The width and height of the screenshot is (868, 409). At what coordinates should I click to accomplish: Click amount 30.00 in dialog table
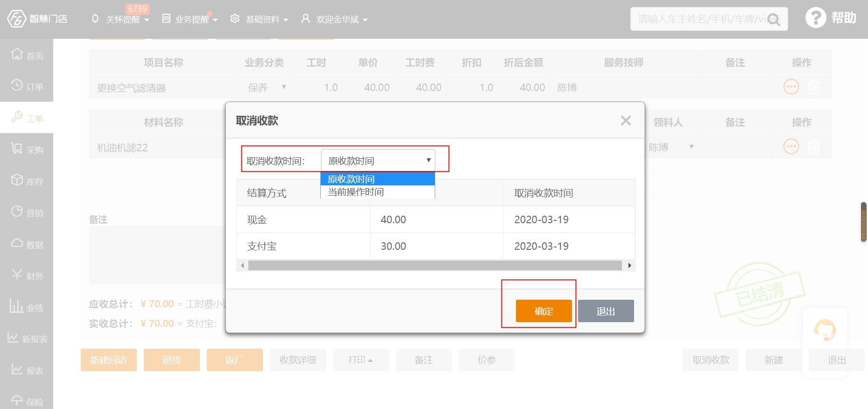click(x=393, y=246)
